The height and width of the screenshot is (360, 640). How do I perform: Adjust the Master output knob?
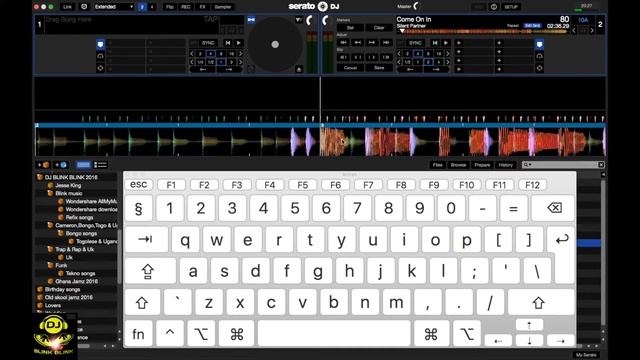click(x=416, y=7)
